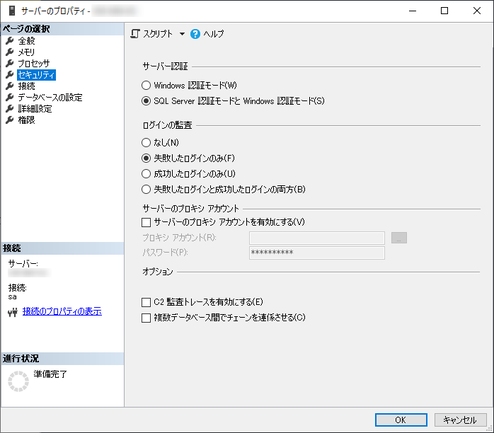Click the サーバーのプロキシ アカウント section label
The width and height of the screenshot is (494, 433).
tap(191, 209)
